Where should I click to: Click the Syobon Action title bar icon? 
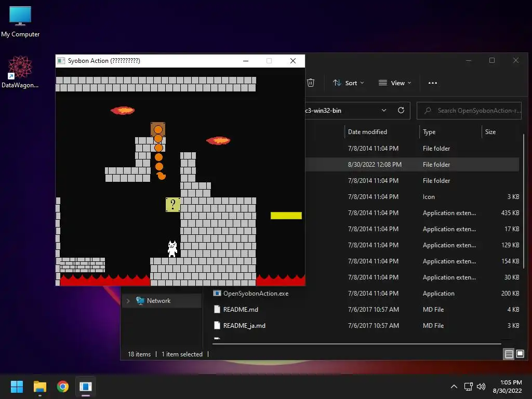pos(61,61)
